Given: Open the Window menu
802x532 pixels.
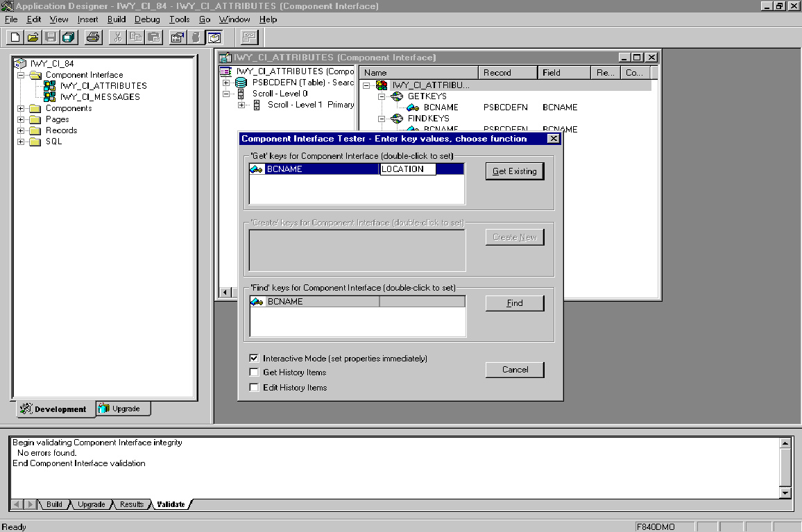Looking at the screenshot, I should coord(234,19).
